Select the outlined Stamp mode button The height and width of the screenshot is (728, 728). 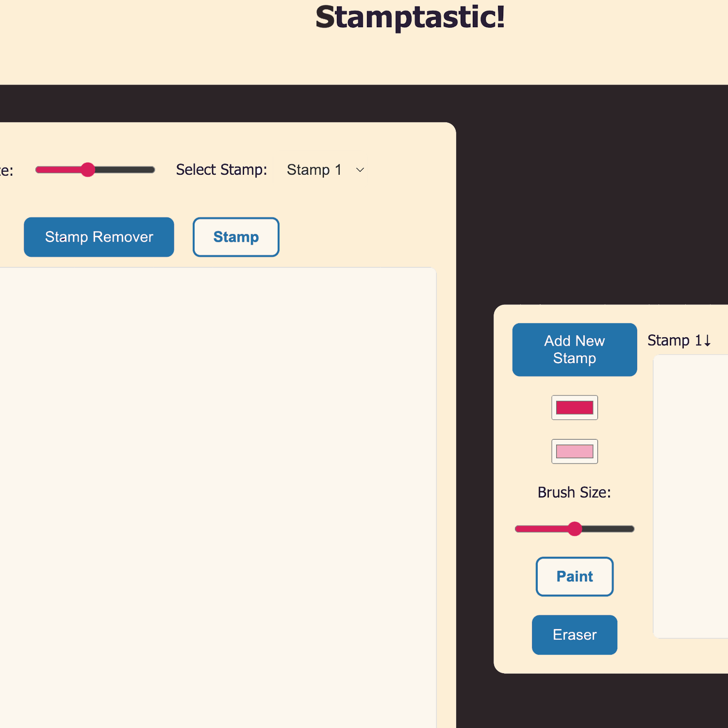click(236, 237)
